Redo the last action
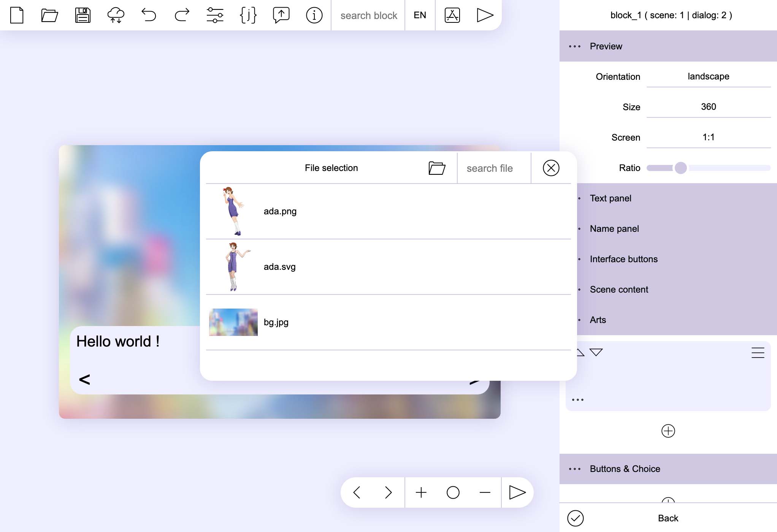This screenshot has width=777, height=532. click(182, 15)
